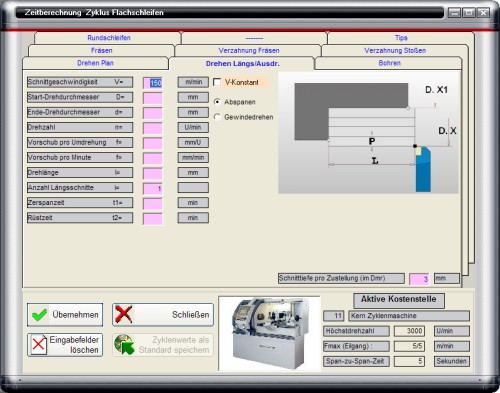Screen dimensions: 500x393
Task: Click the Drehlänge input field
Action: click(x=153, y=173)
